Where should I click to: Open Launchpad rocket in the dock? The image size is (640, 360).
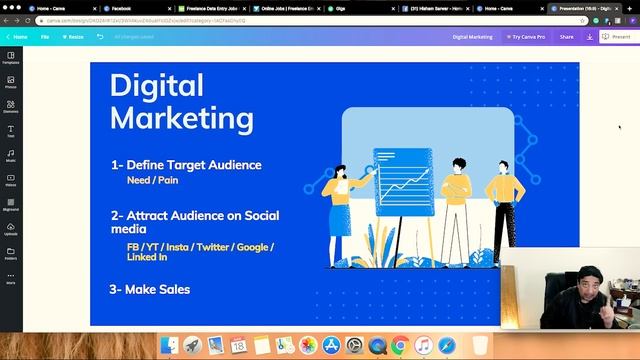click(192, 346)
